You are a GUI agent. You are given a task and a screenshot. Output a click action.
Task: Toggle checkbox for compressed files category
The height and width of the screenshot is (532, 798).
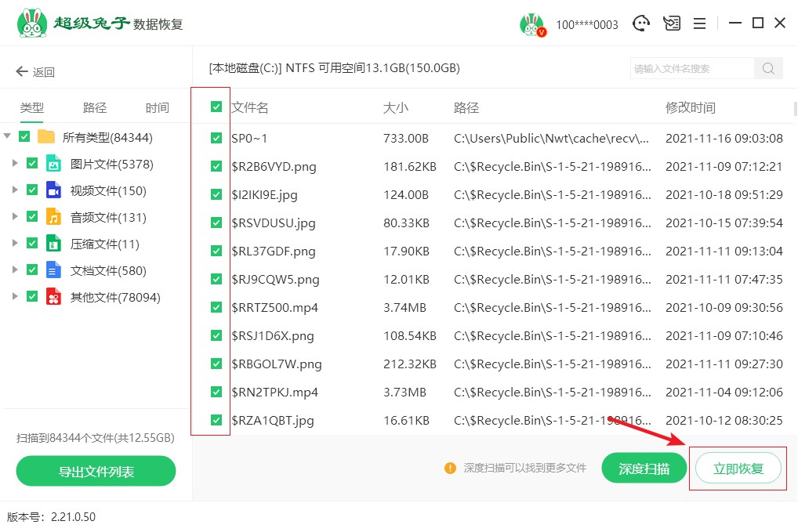32,244
